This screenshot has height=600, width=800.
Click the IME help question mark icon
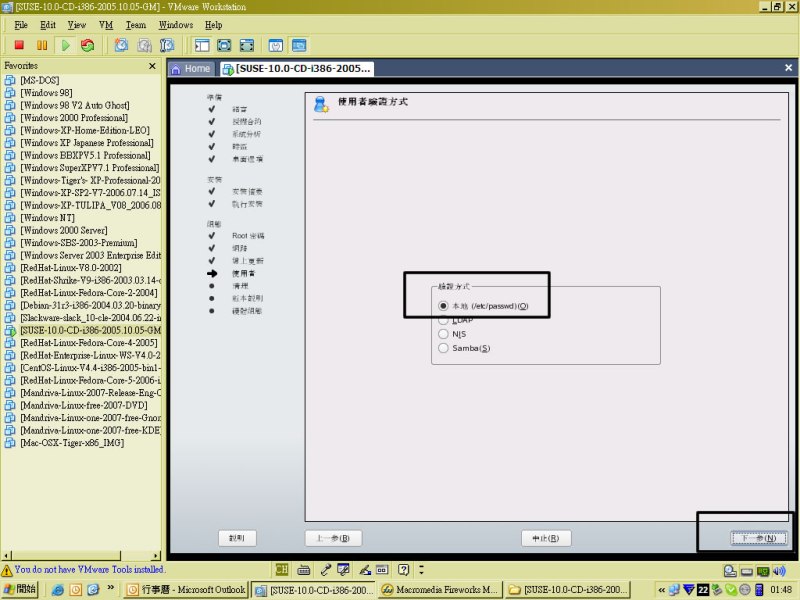pyautogui.click(x=404, y=569)
